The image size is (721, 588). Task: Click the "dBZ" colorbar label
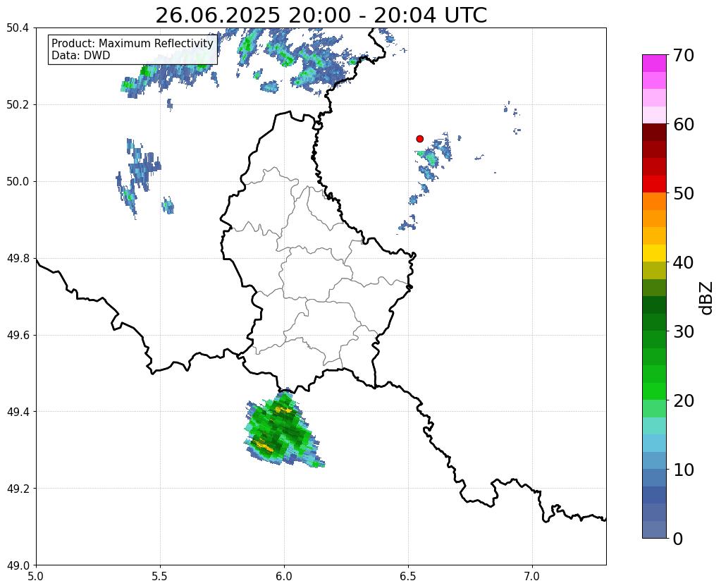pyautogui.click(x=707, y=298)
